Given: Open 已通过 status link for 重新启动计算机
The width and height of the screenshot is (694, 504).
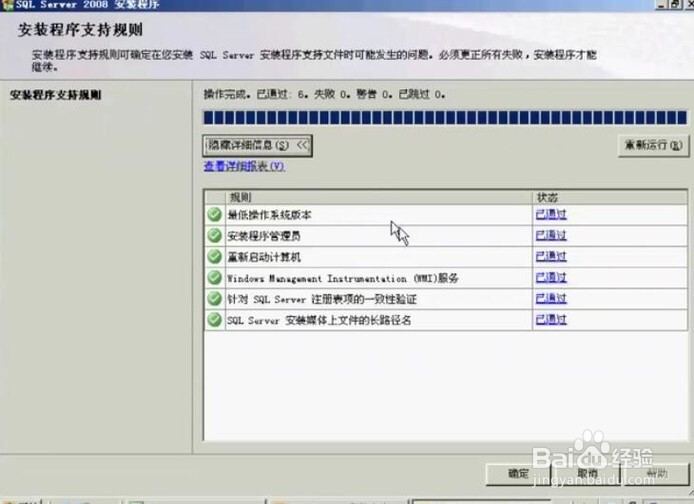Looking at the screenshot, I should [x=551, y=257].
